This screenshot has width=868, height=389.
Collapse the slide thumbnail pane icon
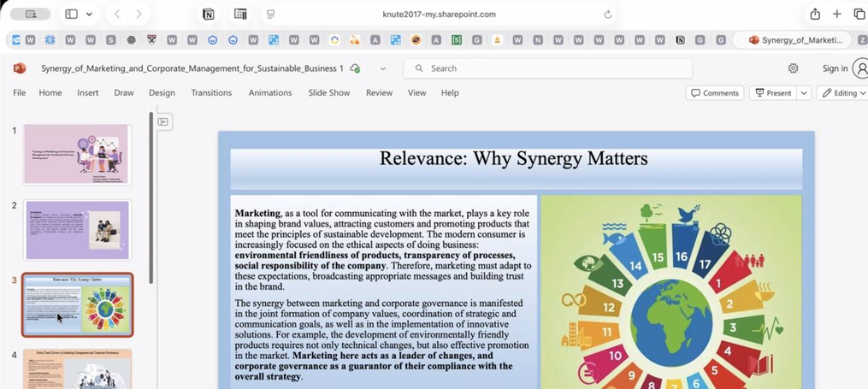click(x=162, y=121)
